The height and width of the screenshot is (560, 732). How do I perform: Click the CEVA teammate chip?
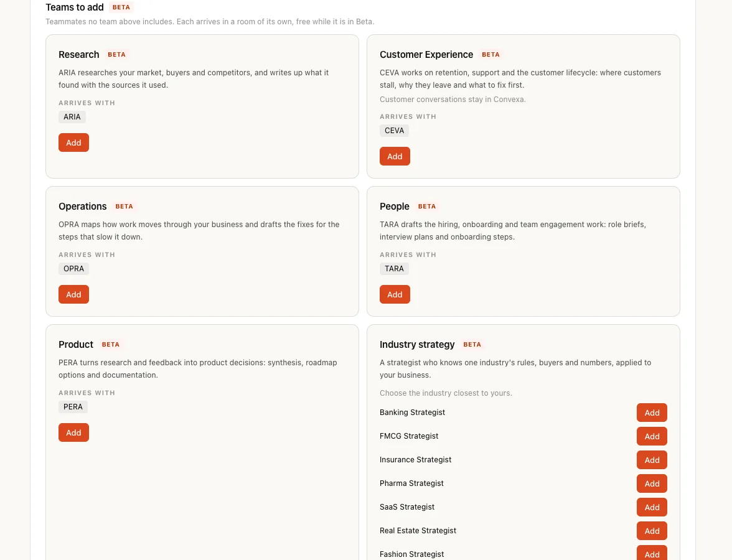394,131
